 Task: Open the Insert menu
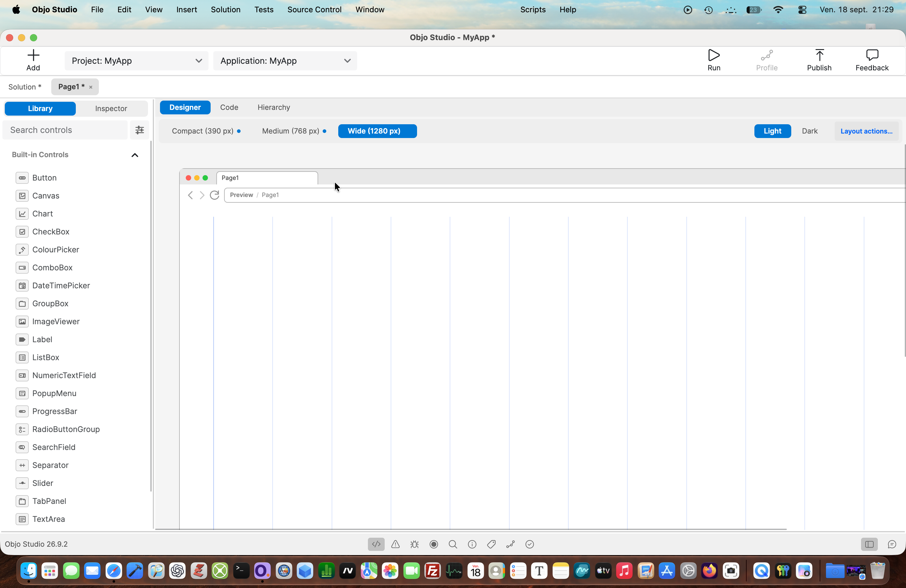click(x=187, y=10)
